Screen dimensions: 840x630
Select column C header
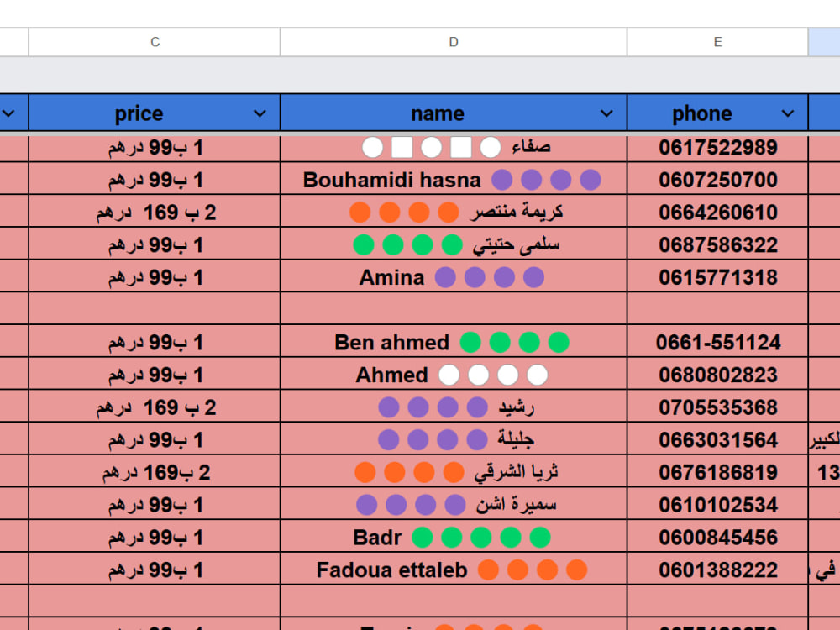(155, 42)
